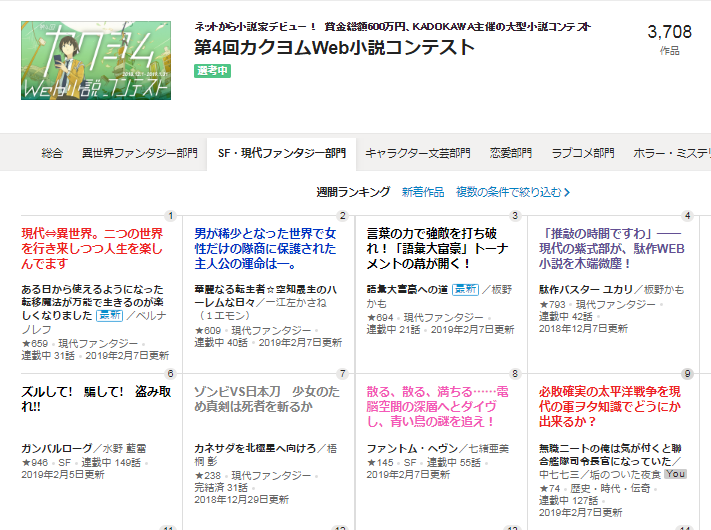Image resolution: width=711 pixels, height=530 pixels.
Task: Open novel カネサダを北極星へ向けろ
Action: [x=255, y=448]
